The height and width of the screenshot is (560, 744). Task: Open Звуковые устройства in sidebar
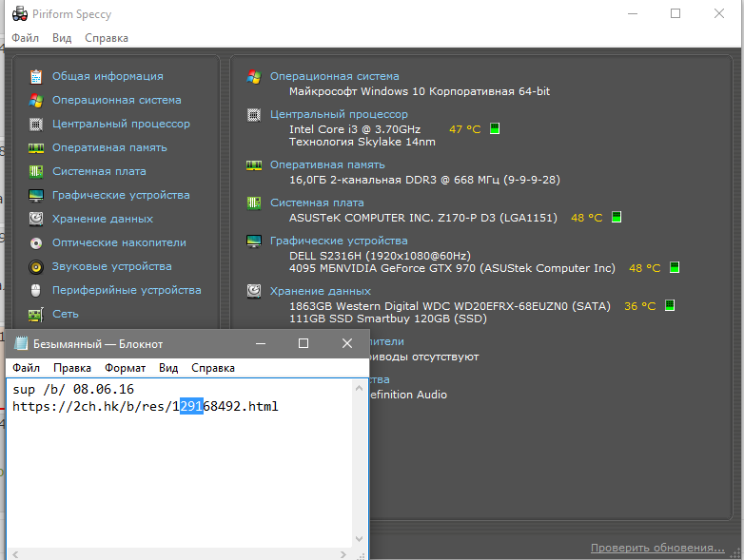pos(112,266)
